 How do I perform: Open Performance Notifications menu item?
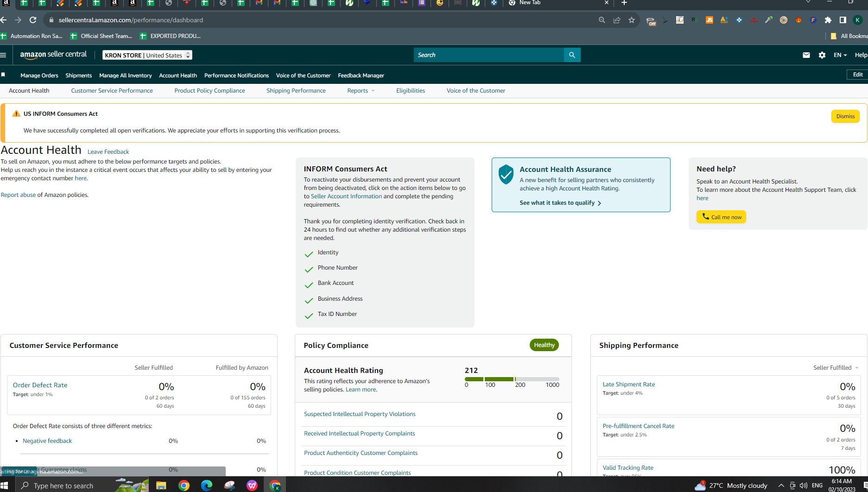(236, 76)
